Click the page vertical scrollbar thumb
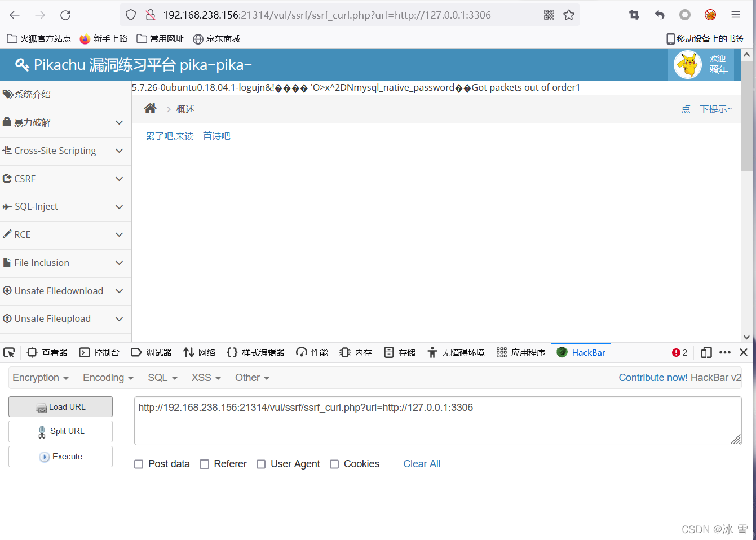Viewport: 756px width, 540px height. coord(746,116)
